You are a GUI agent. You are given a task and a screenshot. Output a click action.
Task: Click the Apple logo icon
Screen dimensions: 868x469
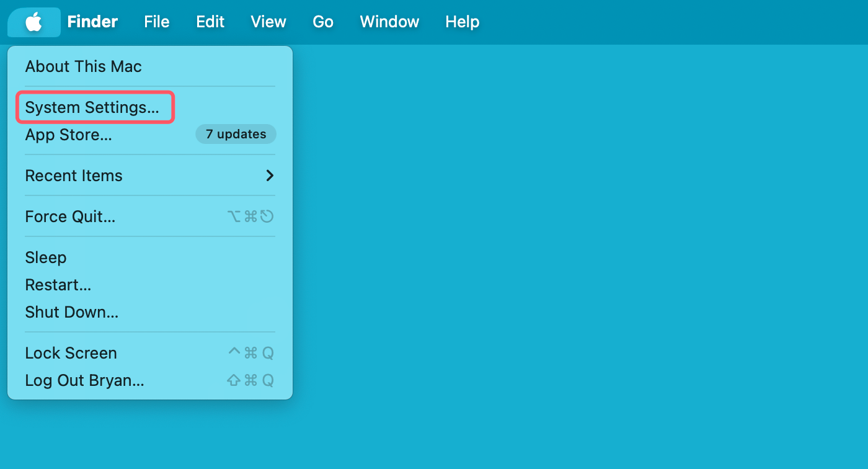[x=33, y=22]
